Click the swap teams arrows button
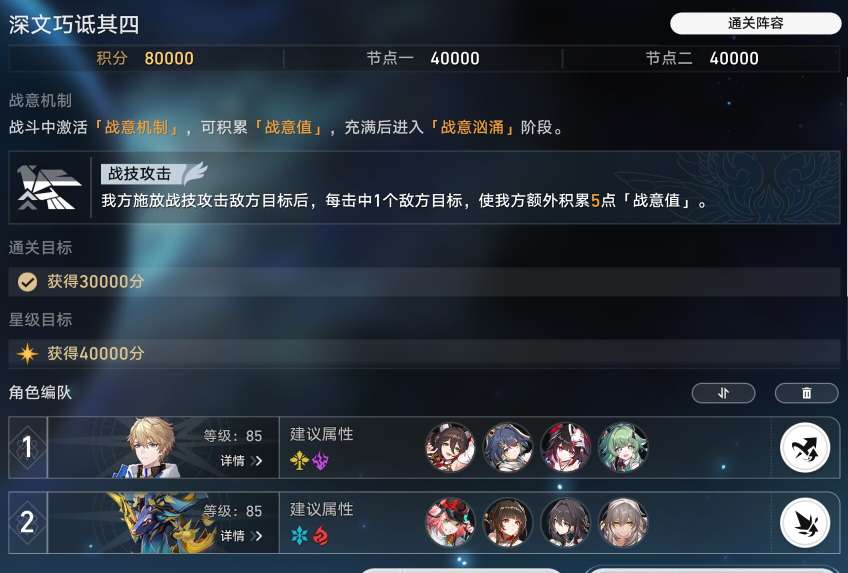 [723, 393]
